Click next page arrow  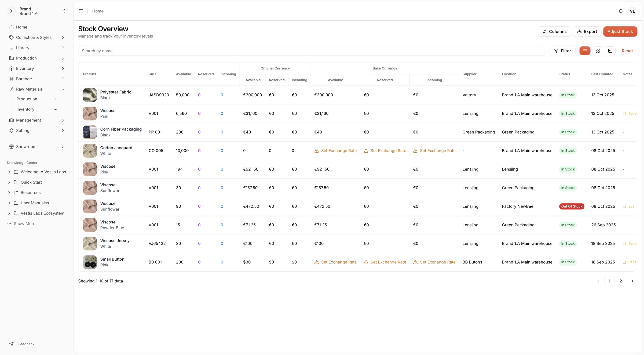coord(632,281)
